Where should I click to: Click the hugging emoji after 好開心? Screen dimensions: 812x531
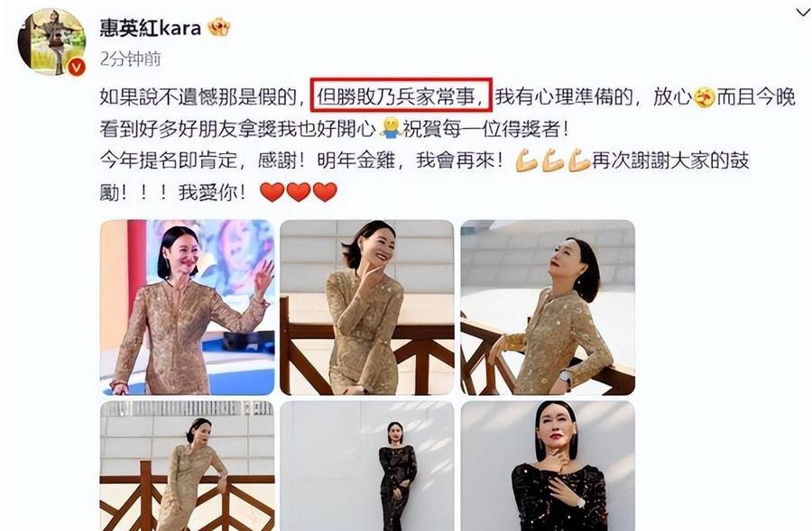coord(391,129)
